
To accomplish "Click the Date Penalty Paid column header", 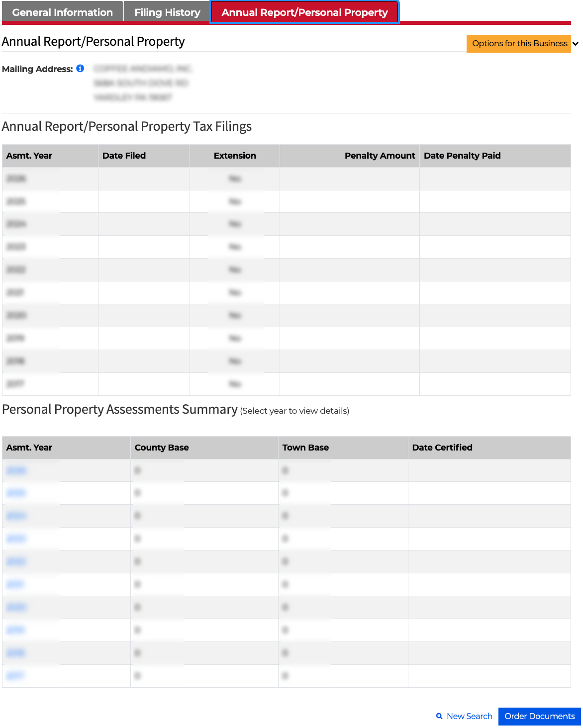I will coord(462,156).
